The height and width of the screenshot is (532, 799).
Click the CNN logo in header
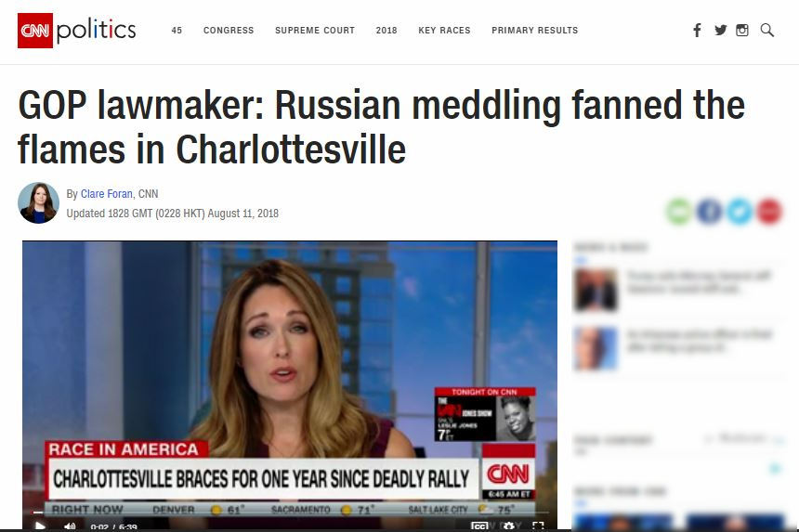tap(35, 31)
